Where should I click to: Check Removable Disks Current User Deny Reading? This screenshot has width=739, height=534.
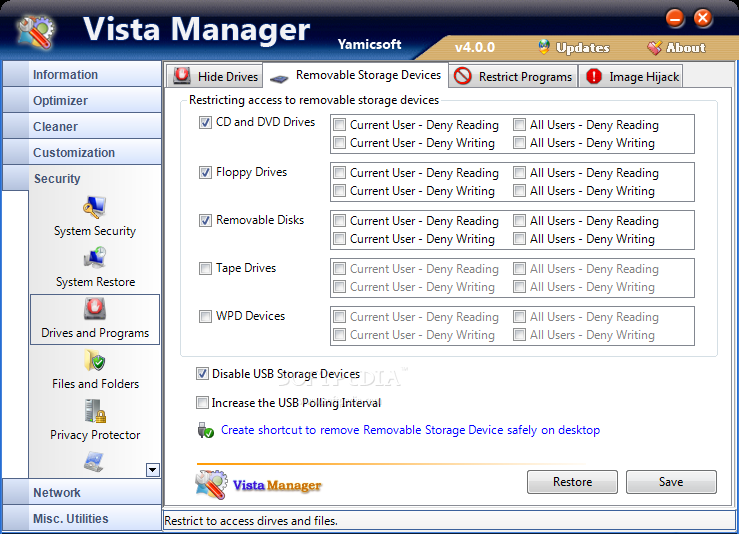tap(339, 221)
